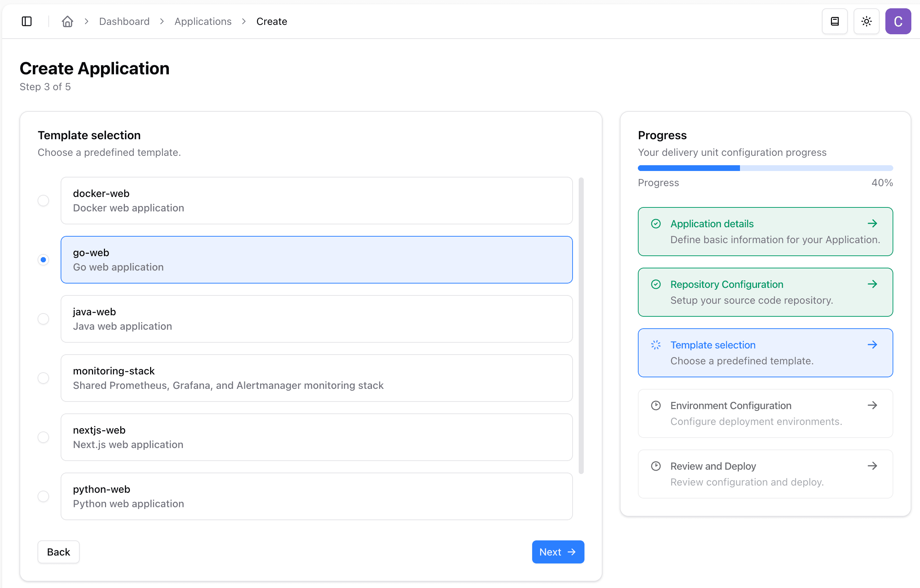
Task: Click check icon on Repository Configuration step
Action: click(656, 284)
